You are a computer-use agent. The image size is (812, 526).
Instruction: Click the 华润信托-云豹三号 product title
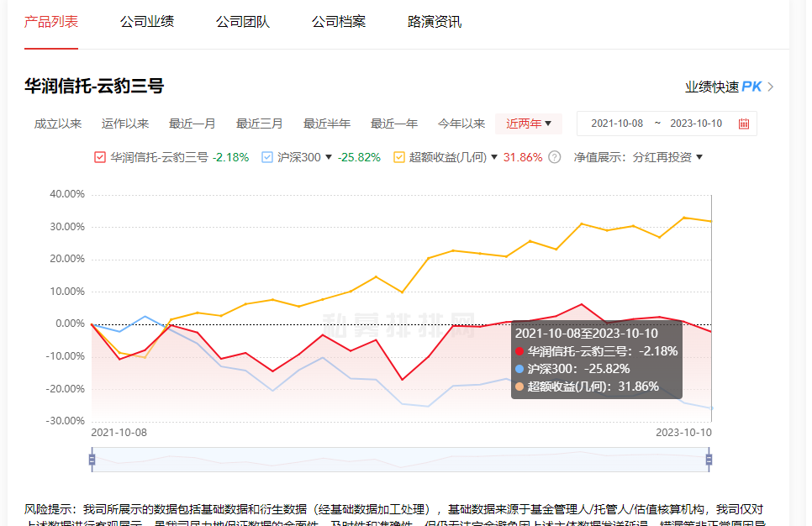click(x=94, y=86)
